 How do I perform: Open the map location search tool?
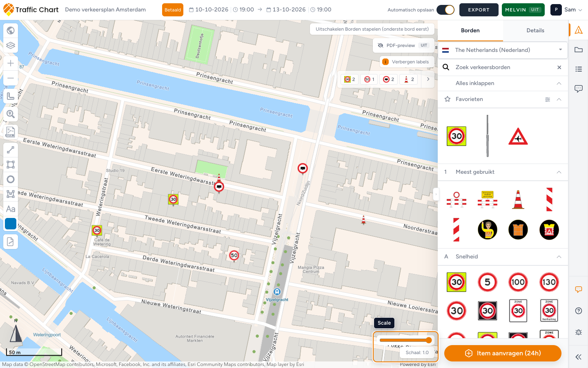click(11, 114)
